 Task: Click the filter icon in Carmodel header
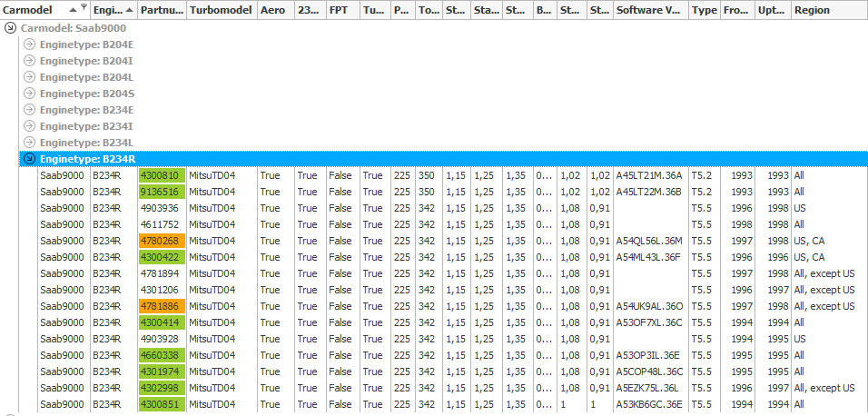point(84,9)
